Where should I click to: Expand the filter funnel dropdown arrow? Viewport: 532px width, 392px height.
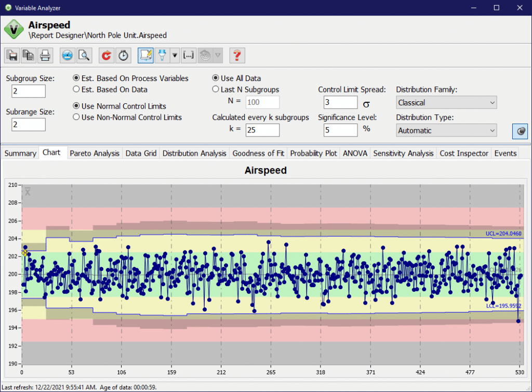175,55
